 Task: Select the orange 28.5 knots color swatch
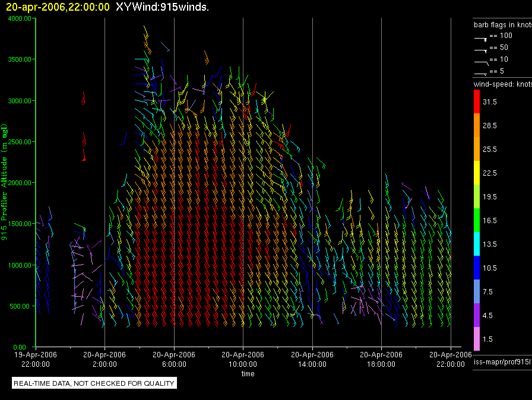tap(477, 126)
